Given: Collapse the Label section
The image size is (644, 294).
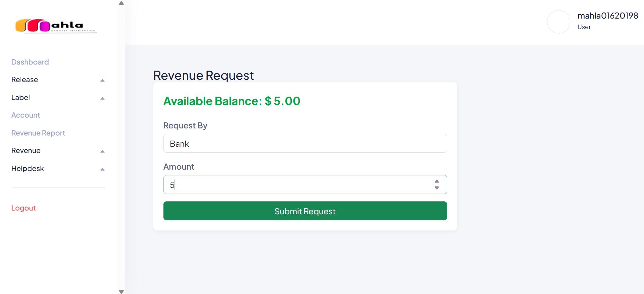Looking at the screenshot, I should pyautogui.click(x=102, y=98).
